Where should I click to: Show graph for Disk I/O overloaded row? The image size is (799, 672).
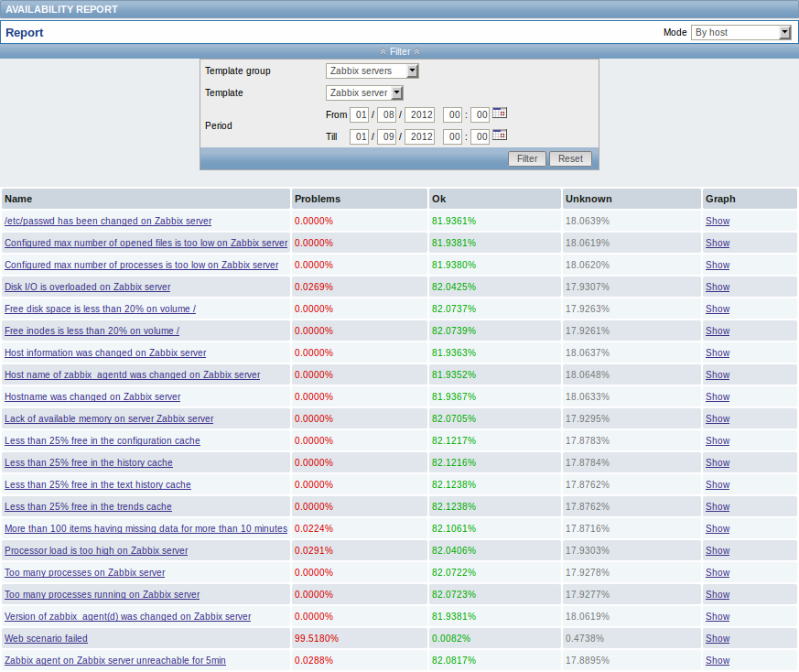(718, 287)
